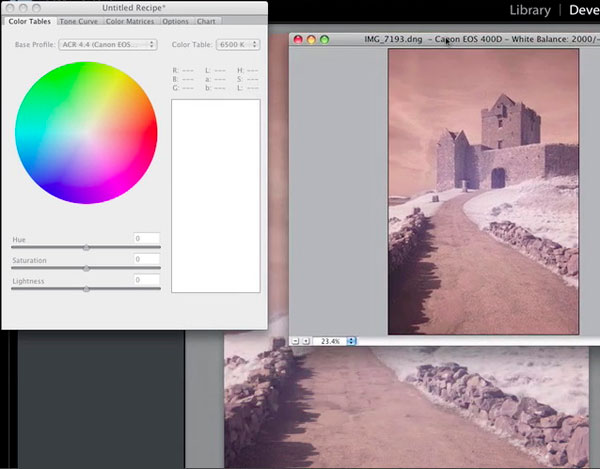Pick a color on the color wheel
The height and width of the screenshot is (469, 600).
[x=86, y=130]
